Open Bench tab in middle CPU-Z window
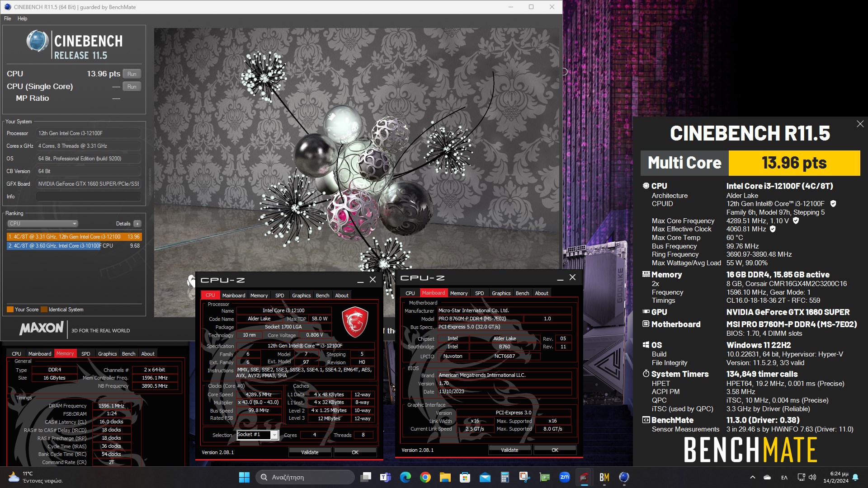Viewport: 868px width, 488px height. (x=322, y=295)
